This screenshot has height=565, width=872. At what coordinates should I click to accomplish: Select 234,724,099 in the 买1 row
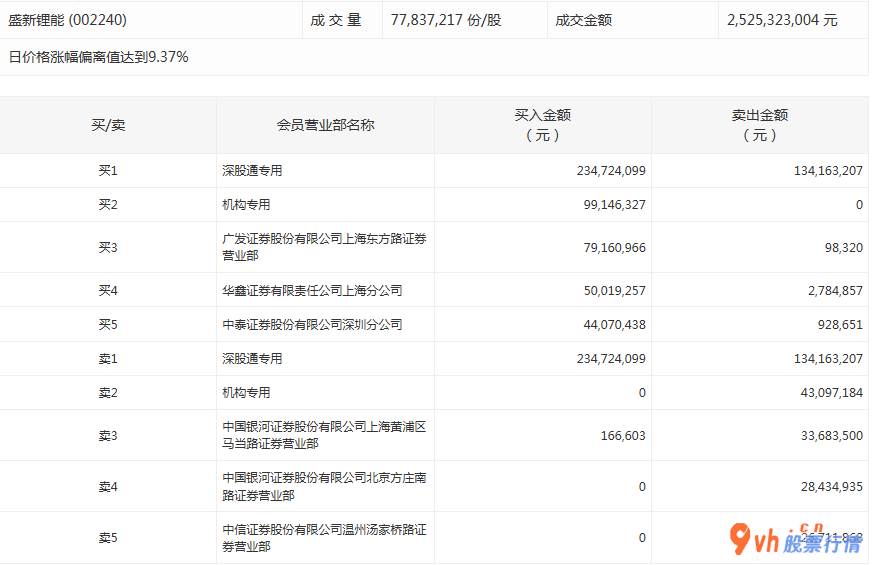[x=611, y=170]
